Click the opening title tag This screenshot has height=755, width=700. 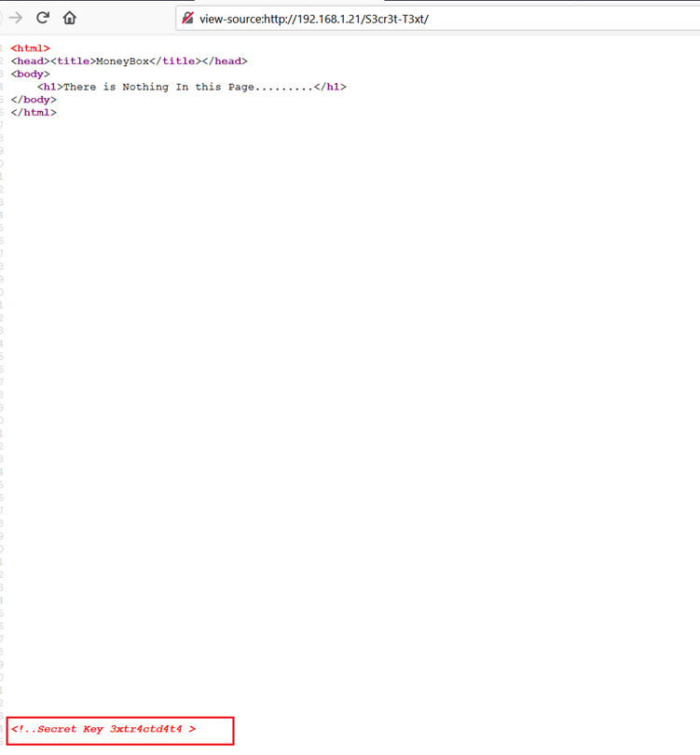[x=74, y=62]
